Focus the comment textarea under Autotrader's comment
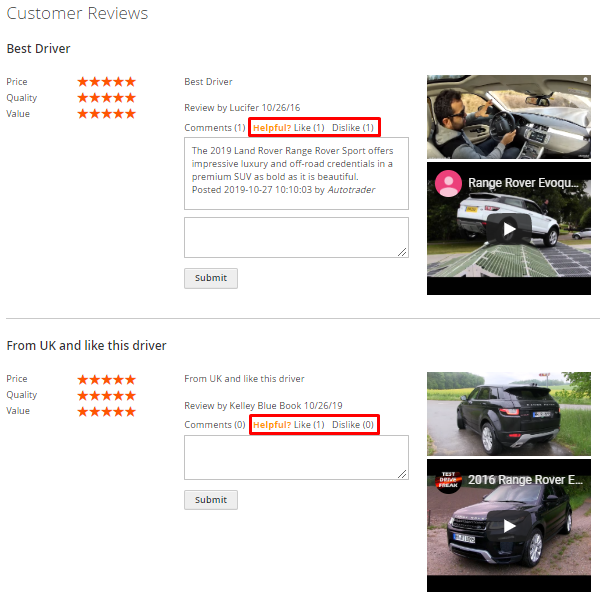This screenshot has height=600, width=600. click(x=296, y=238)
